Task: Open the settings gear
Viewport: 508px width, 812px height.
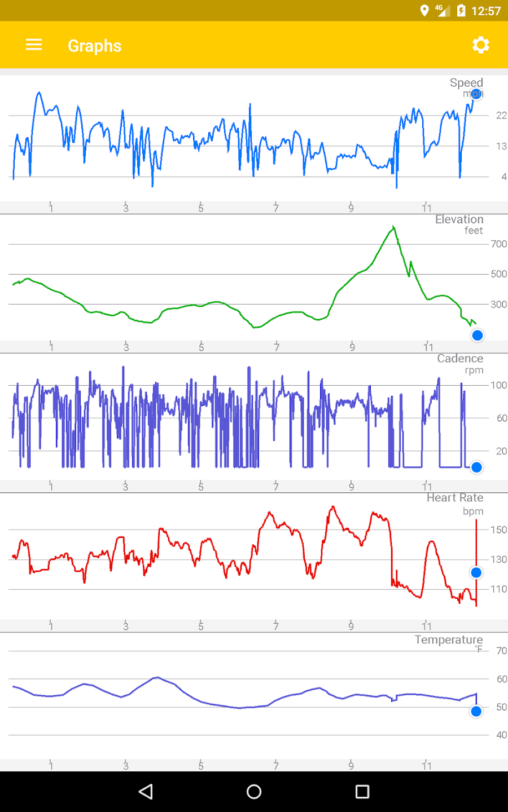Action: 481,45
